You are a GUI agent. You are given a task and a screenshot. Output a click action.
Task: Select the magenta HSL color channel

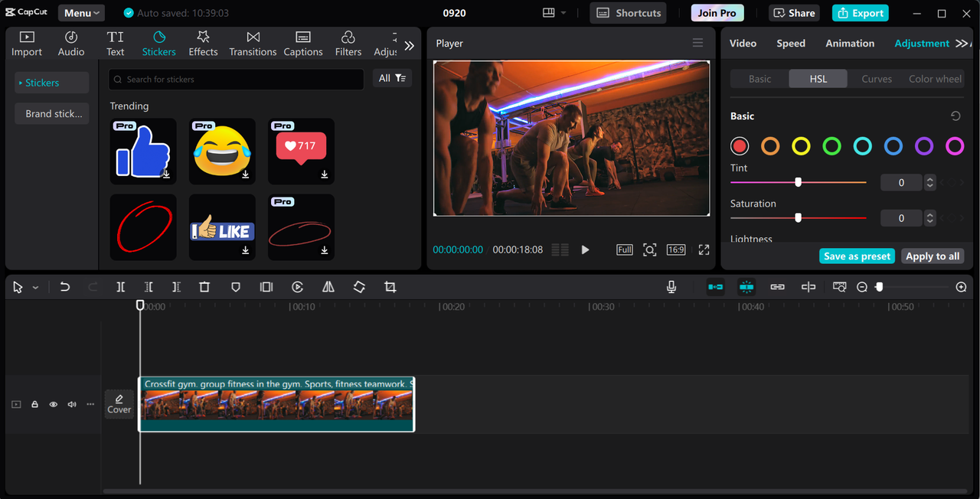tap(955, 146)
